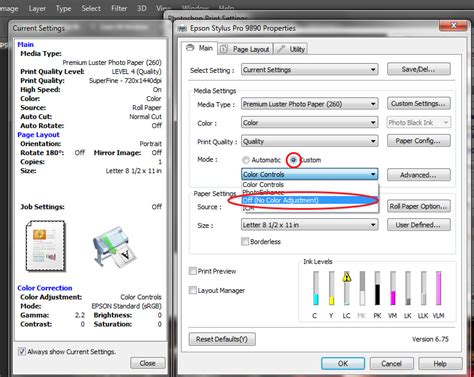This screenshot has width=474, height=377.
Task: Click the roll paper printer illustration icon
Action: coord(115,247)
